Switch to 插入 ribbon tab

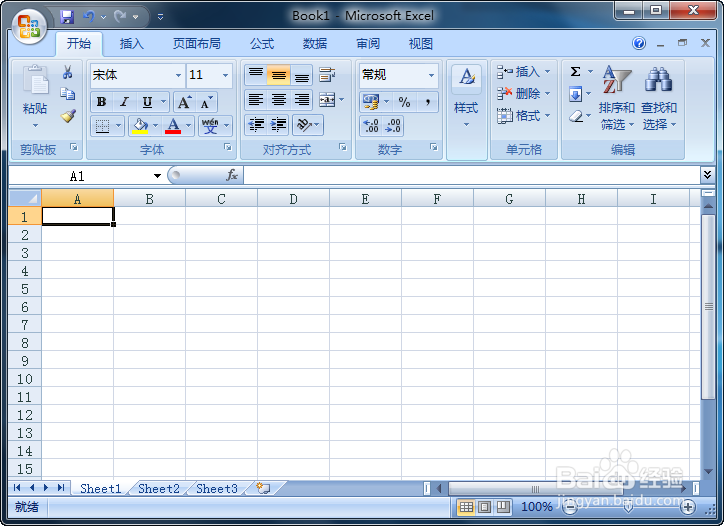[x=132, y=44]
